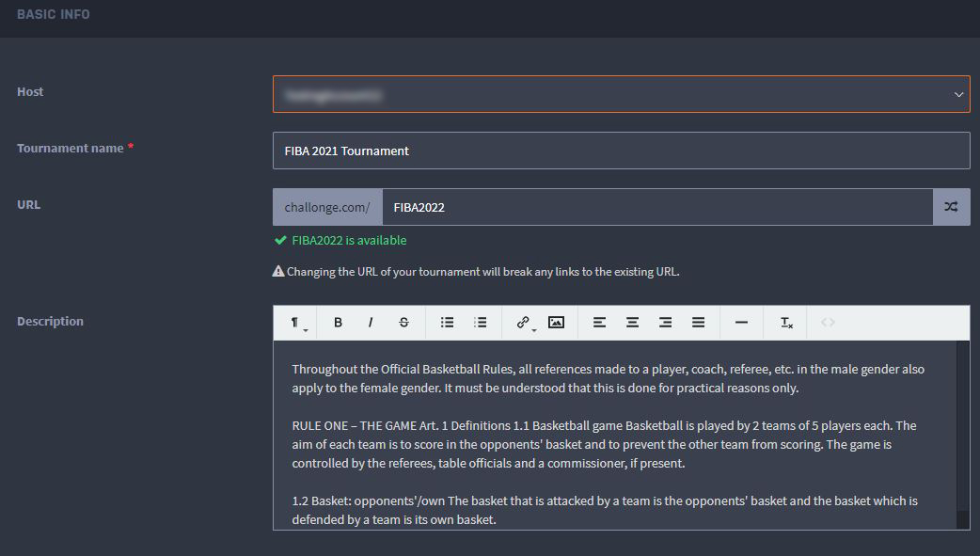
Task: Generate a random tournament URL
Action: coord(953,206)
